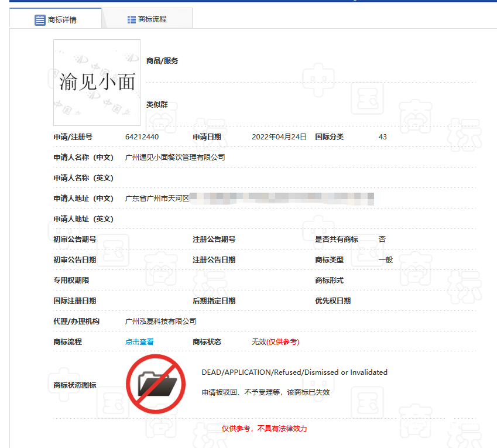Click the international class value 43
This screenshot has height=448, width=497.
click(383, 137)
